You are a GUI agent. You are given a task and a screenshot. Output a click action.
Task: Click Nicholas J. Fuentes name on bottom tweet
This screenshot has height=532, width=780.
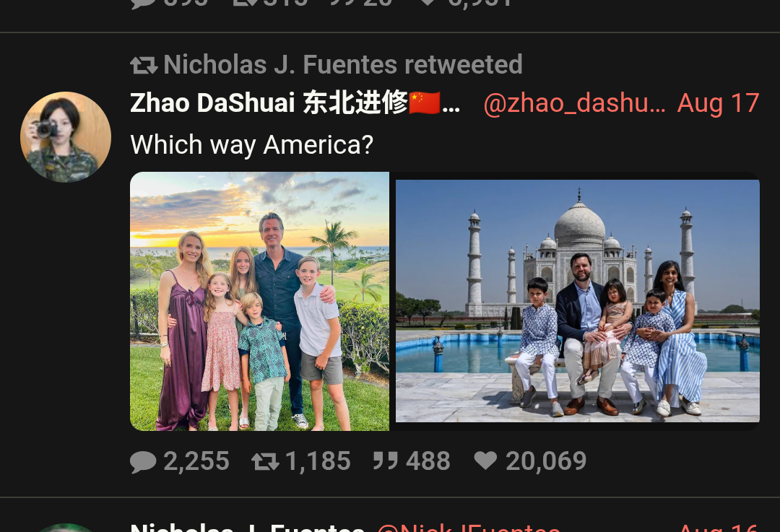coord(247,527)
